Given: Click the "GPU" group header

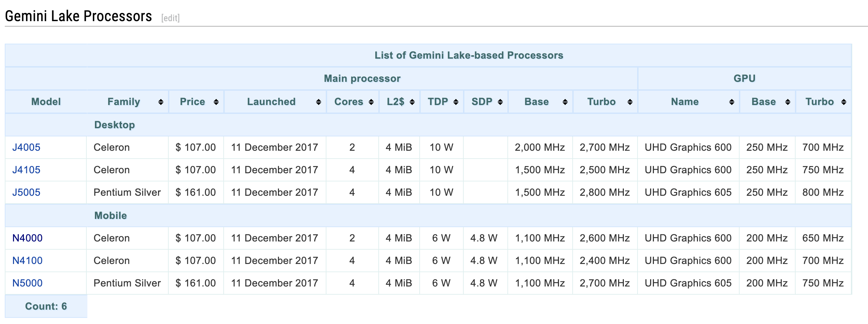Looking at the screenshot, I should coord(744,78).
